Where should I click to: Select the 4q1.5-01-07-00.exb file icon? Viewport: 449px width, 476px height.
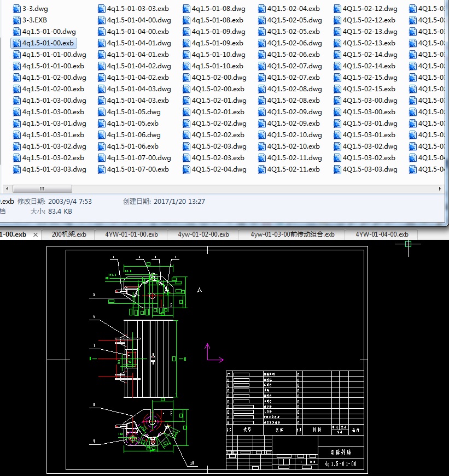point(101,169)
